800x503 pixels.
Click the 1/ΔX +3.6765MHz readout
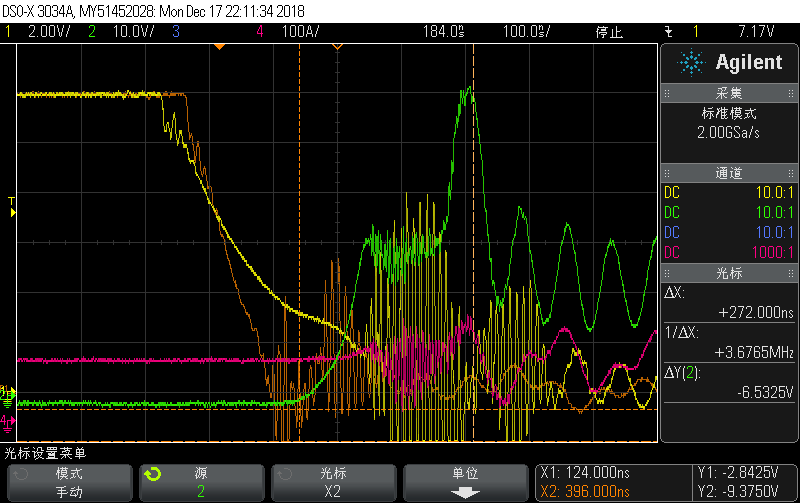click(x=729, y=342)
